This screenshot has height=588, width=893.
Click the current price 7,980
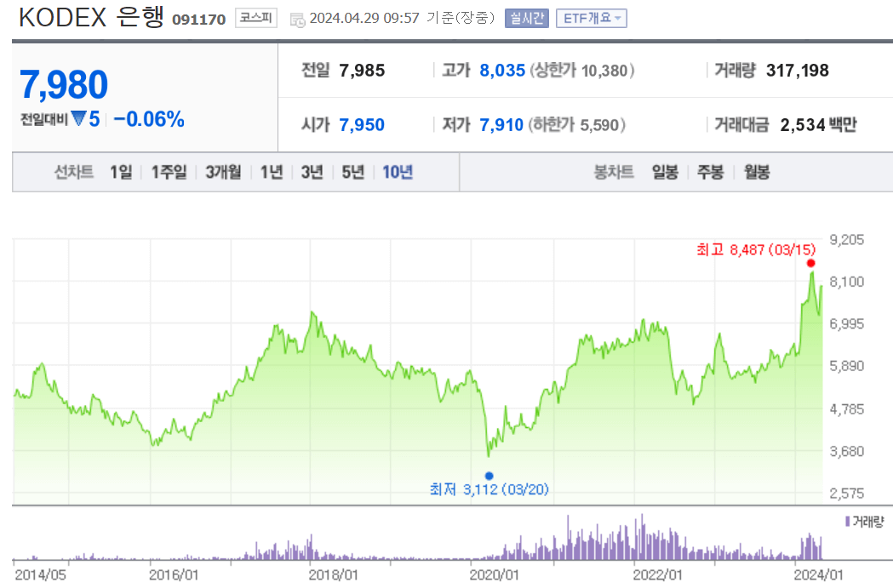tap(64, 85)
